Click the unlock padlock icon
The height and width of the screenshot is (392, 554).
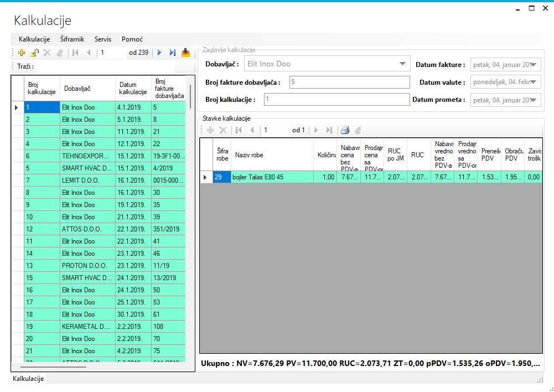[x=34, y=53]
